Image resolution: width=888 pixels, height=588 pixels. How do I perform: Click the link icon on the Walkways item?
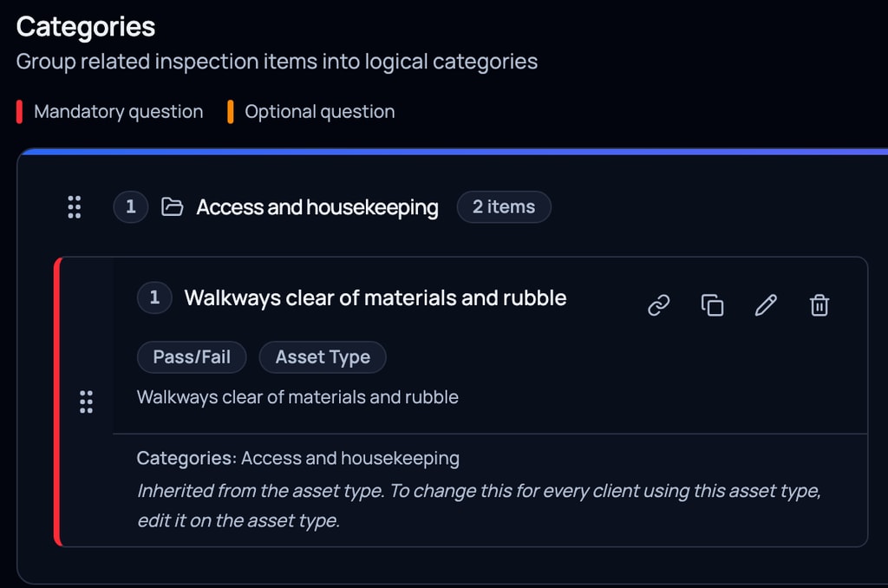pos(659,305)
